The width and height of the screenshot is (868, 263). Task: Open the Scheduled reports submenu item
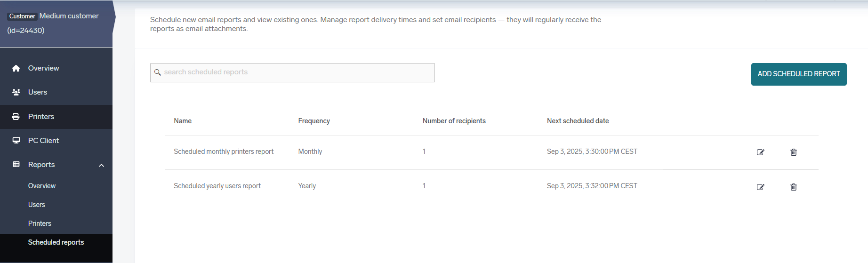(x=56, y=242)
